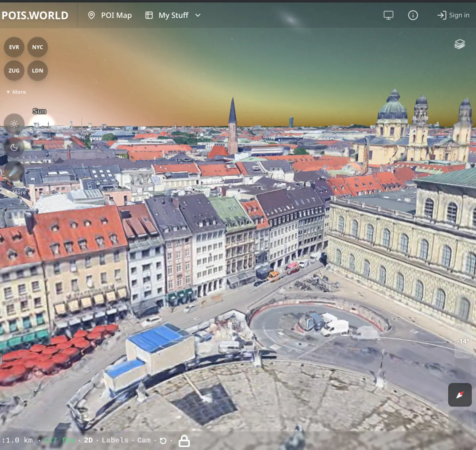Jump to the ZUG location preset
Image resolution: width=476 pixels, height=450 pixels.
point(14,71)
